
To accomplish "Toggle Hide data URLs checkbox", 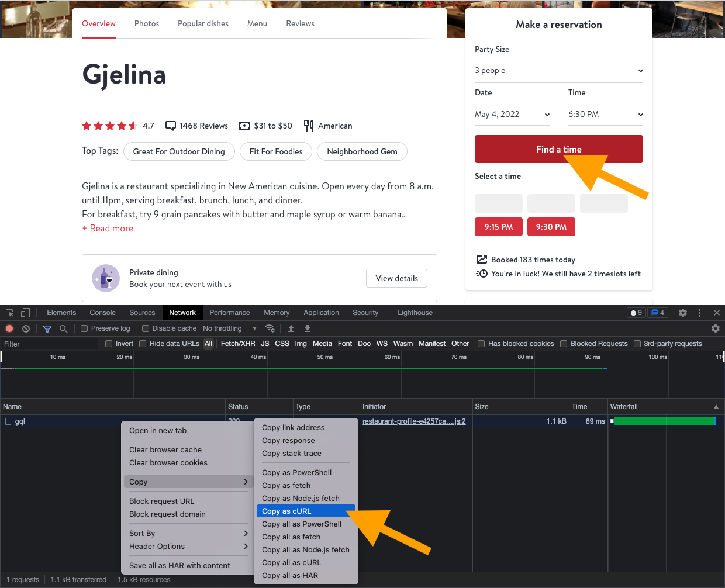I will coord(143,344).
